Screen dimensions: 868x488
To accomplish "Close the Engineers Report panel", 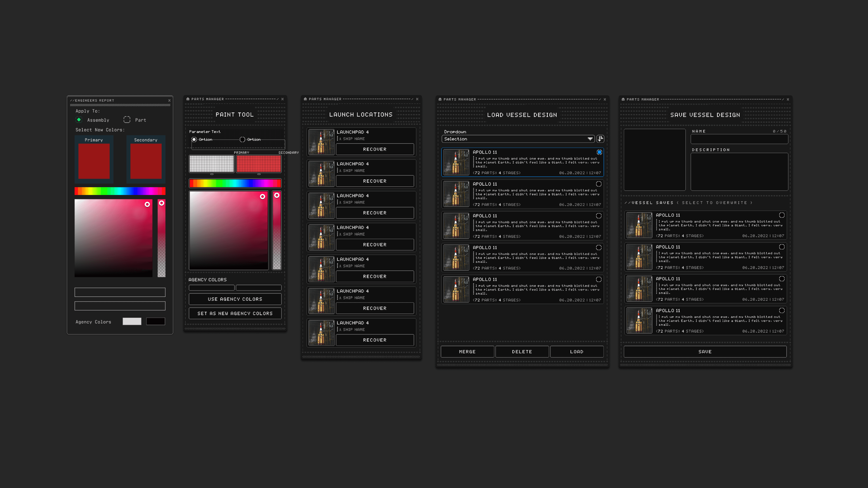I will (169, 100).
